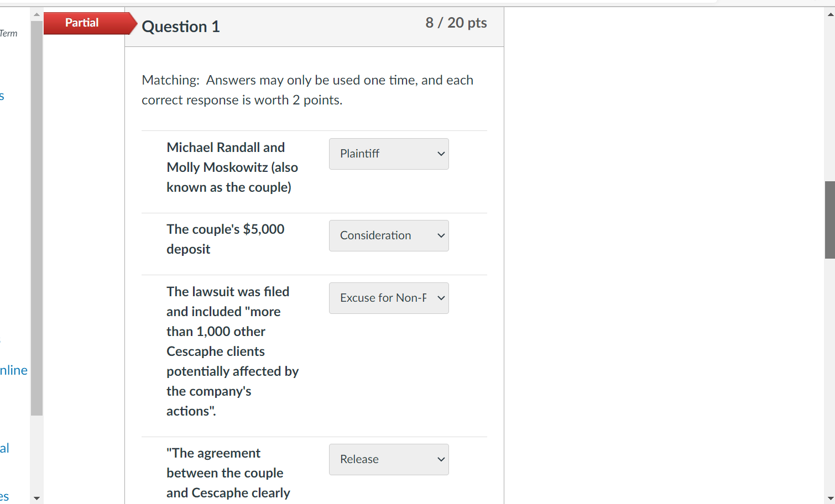Open the Plaintiff answer dropdown
835x504 pixels.
point(389,154)
